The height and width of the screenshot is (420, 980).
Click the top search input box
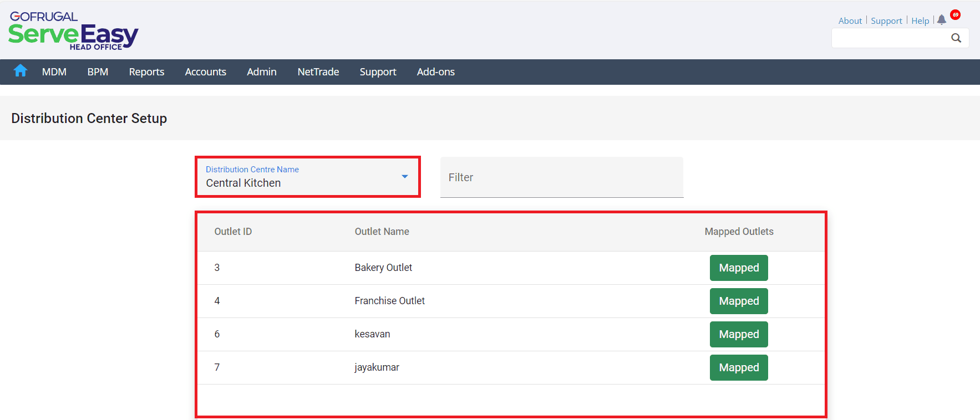click(x=890, y=38)
